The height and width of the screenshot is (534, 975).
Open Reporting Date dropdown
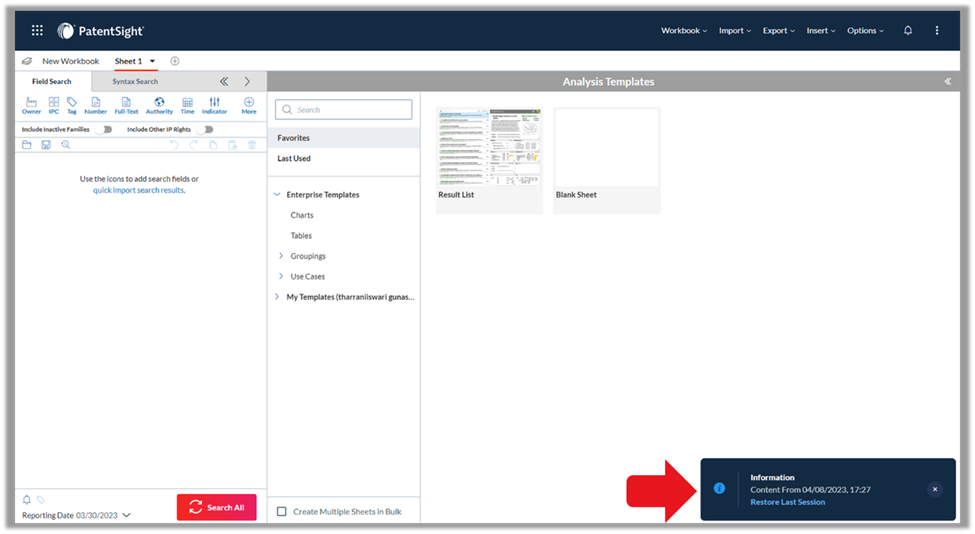tap(127, 515)
